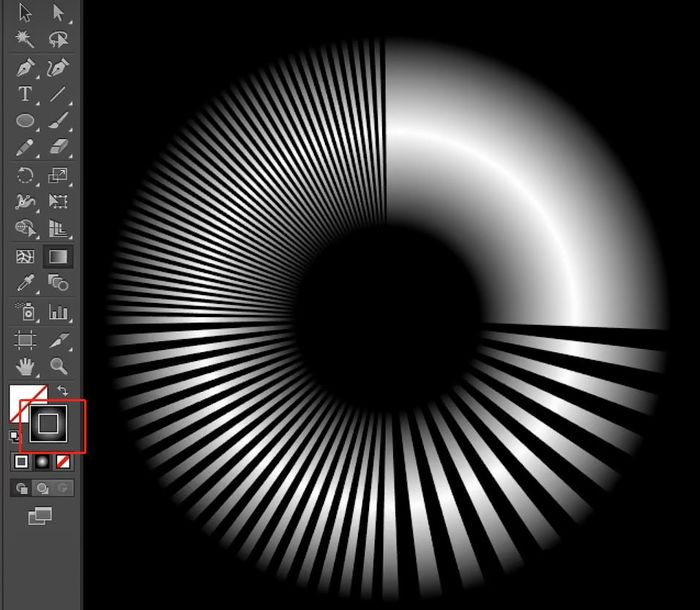Choose the Eyedropper tool

25,284
